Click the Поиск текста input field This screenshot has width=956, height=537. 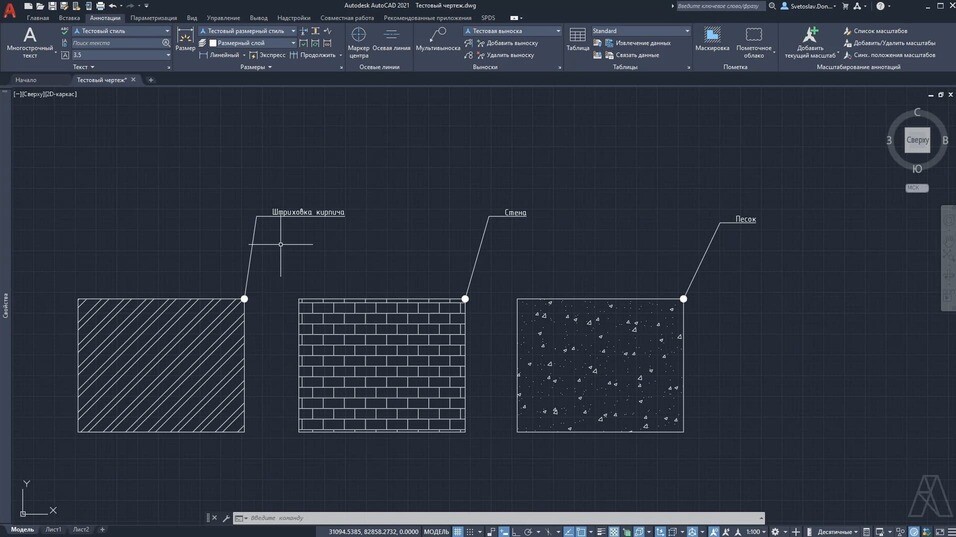coord(116,43)
